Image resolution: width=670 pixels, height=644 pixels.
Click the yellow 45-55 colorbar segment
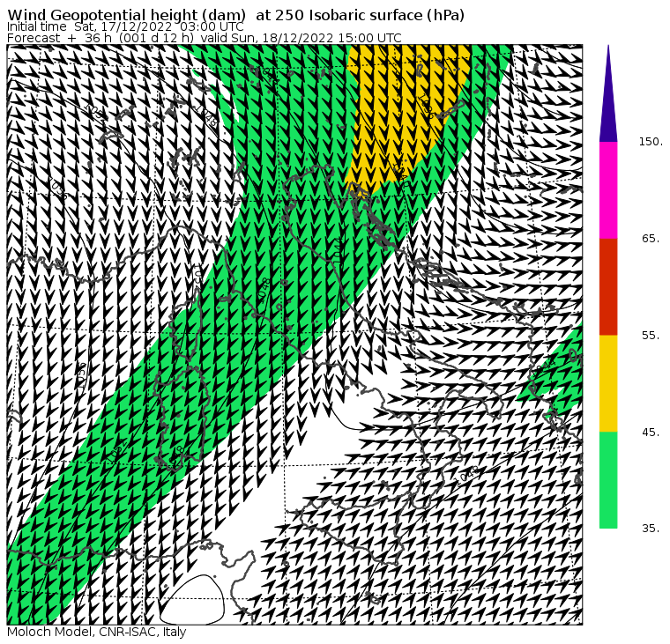tap(608, 383)
